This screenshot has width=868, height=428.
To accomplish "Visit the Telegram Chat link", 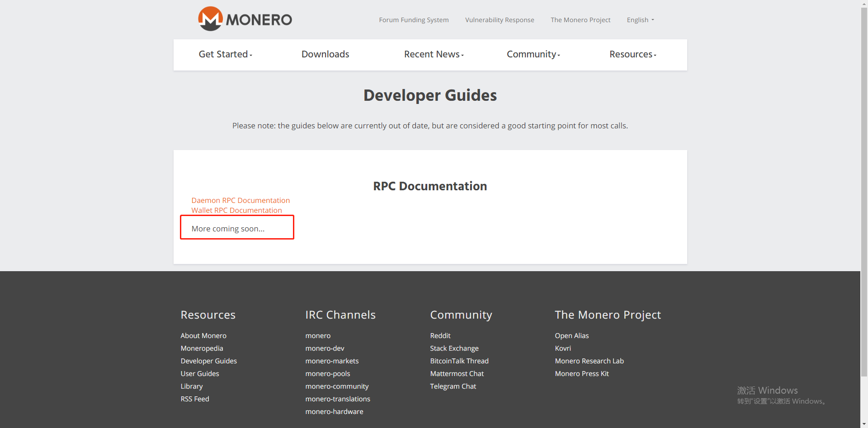I will (453, 386).
